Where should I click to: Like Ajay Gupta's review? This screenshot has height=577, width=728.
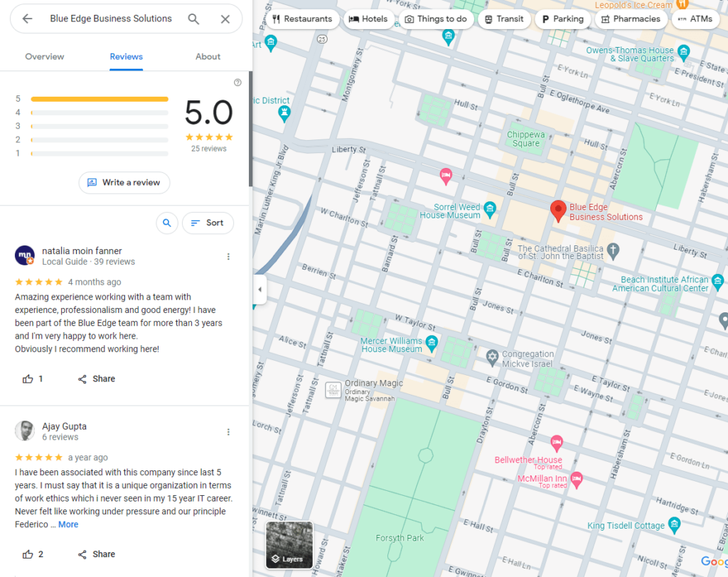click(27, 554)
